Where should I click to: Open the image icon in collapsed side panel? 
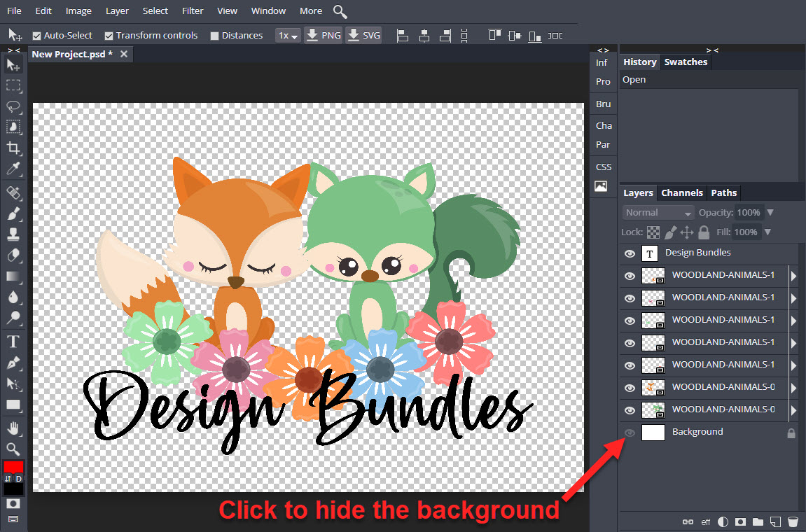[601, 186]
